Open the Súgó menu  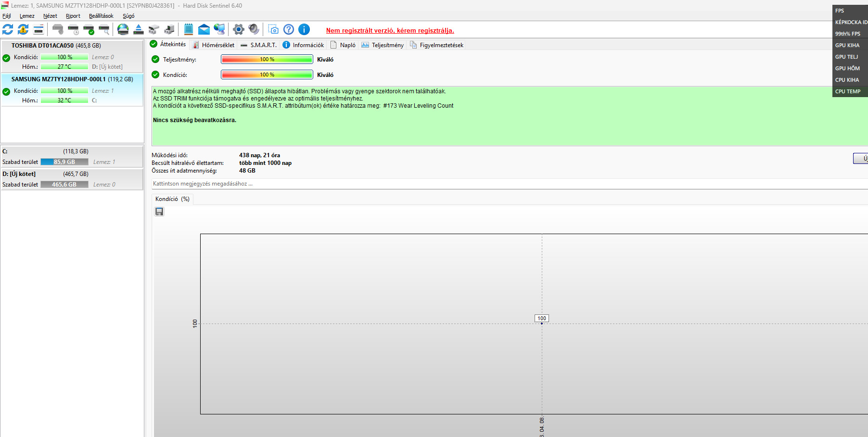click(128, 16)
